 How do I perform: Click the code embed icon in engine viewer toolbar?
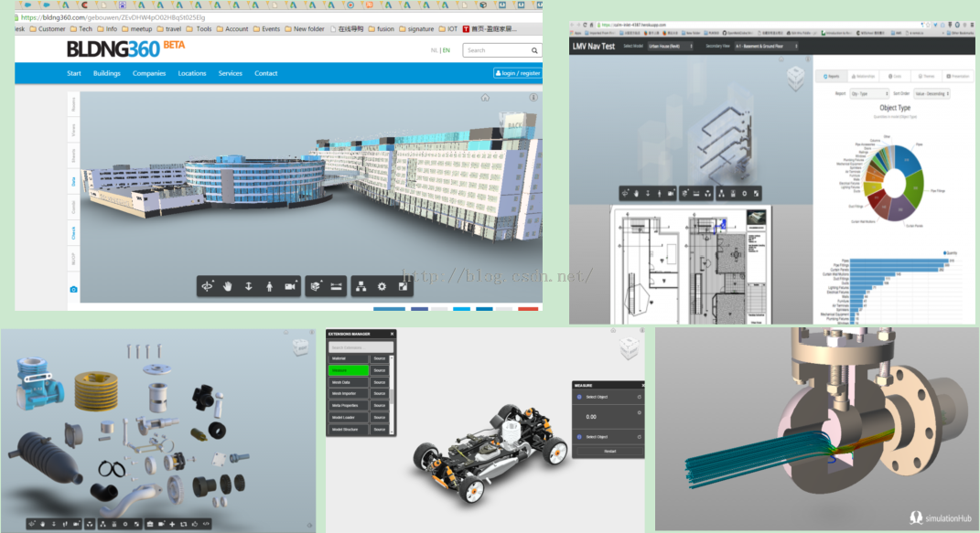click(206, 524)
